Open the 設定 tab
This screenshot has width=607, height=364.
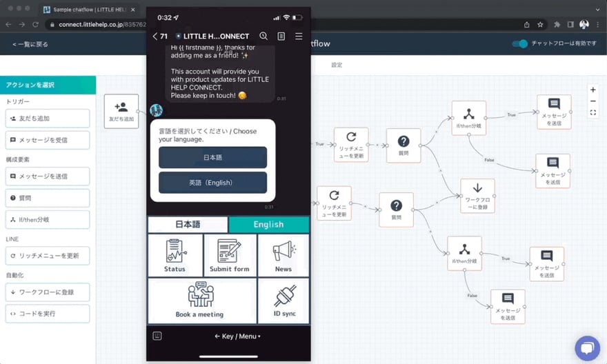(337, 65)
